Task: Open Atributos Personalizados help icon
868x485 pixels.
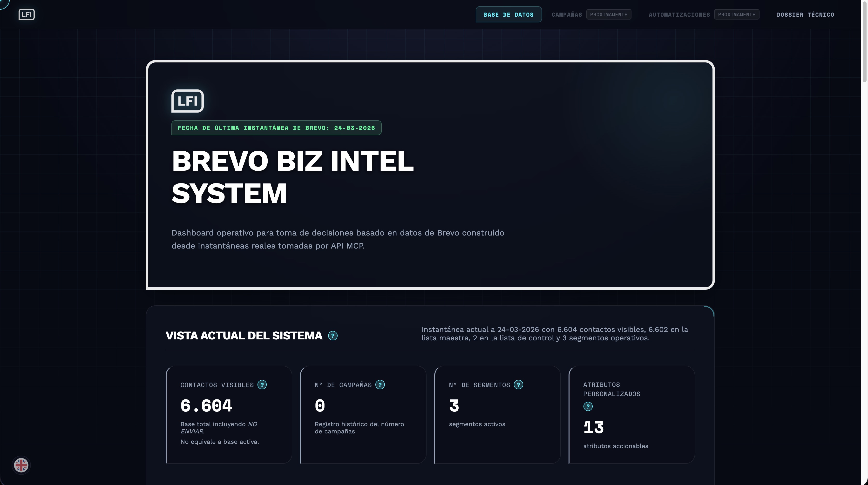Action: pyautogui.click(x=588, y=406)
